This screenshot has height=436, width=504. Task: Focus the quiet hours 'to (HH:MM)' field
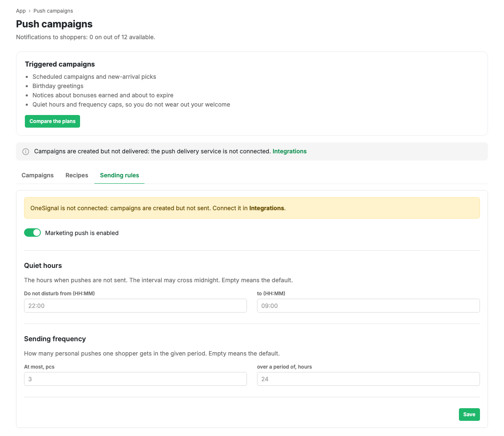click(x=368, y=305)
